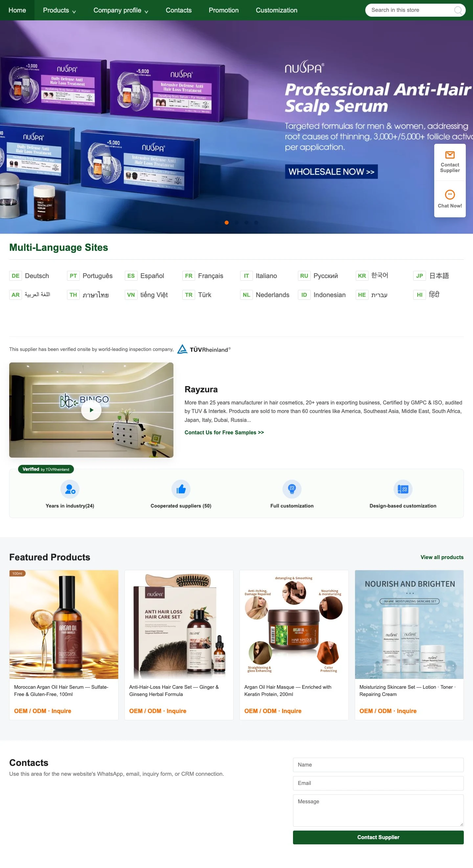Click the search magnifier icon

point(458,10)
